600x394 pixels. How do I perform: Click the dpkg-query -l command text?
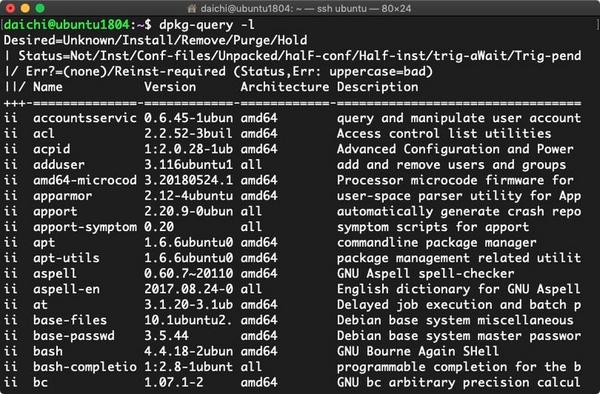(x=206, y=25)
